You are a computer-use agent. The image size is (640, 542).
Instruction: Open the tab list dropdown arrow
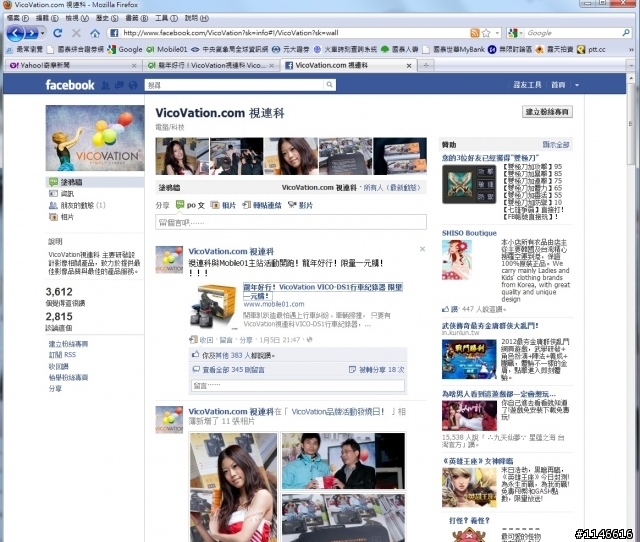(x=631, y=65)
